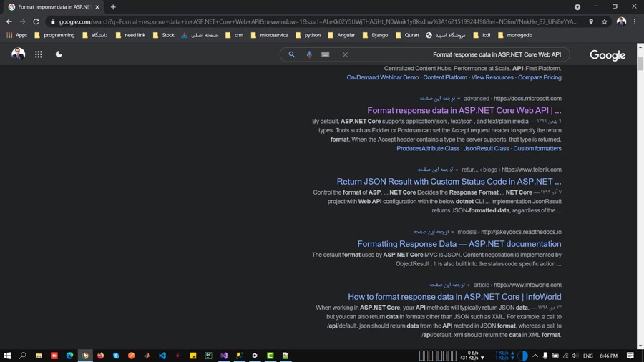View site information lock icon

52,21
